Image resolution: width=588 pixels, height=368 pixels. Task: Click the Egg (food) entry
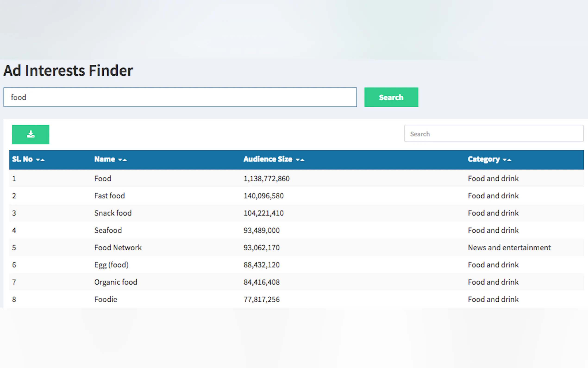111,265
